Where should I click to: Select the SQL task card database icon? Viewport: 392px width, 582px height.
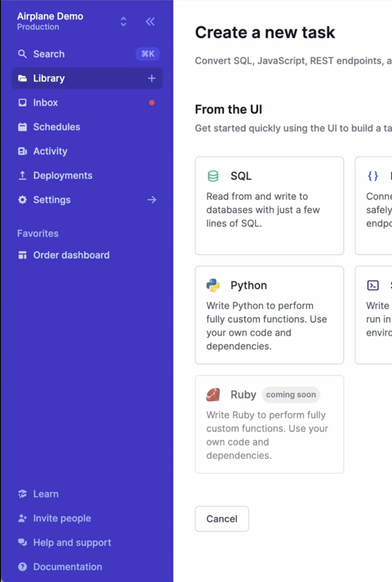213,176
